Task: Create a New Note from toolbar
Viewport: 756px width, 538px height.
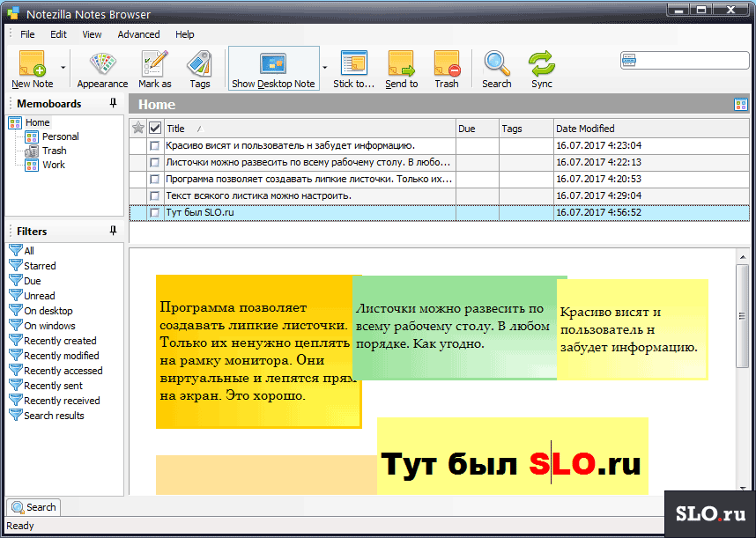Action: (x=33, y=69)
